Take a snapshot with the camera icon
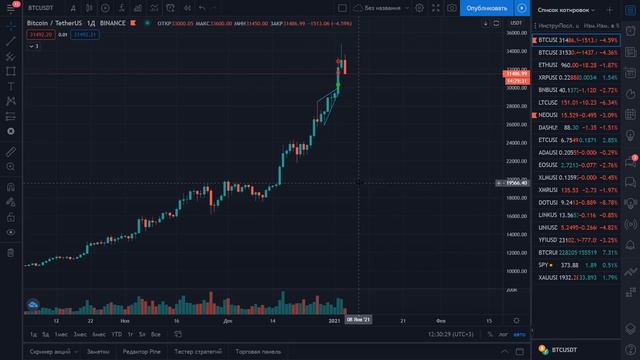Screen dimensions: 640x360 (x=451, y=8)
